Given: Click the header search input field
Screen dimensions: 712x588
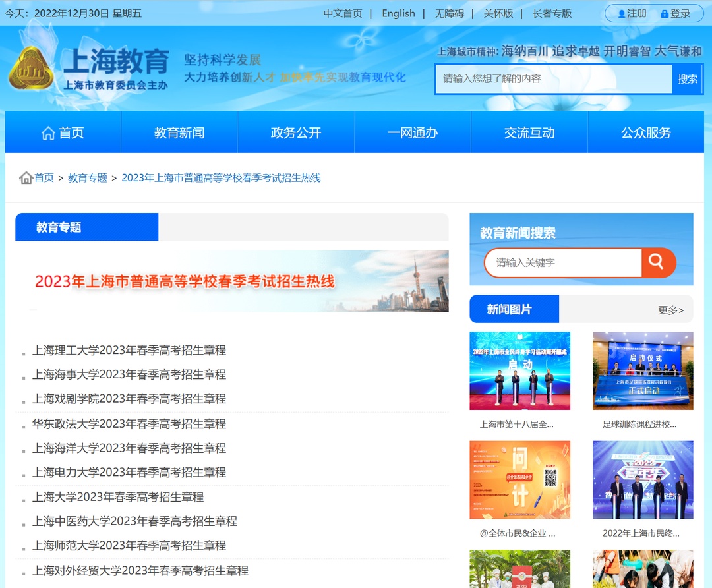Looking at the screenshot, I should tap(553, 79).
